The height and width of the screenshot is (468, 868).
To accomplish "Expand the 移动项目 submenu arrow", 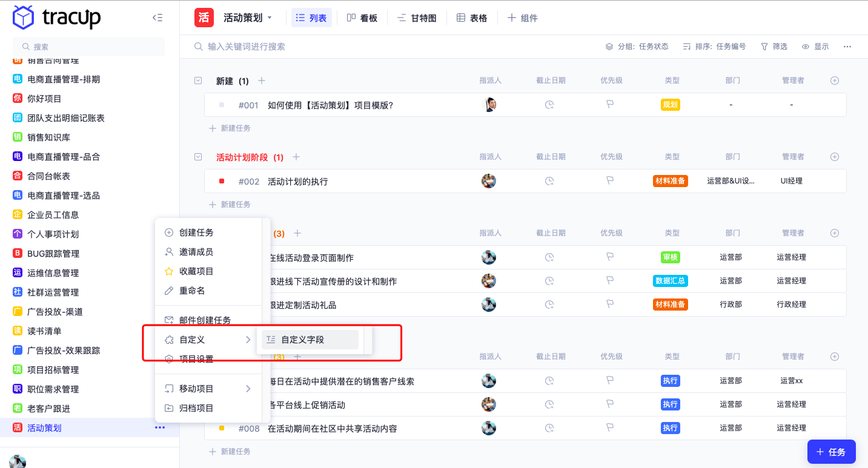I will pos(248,388).
